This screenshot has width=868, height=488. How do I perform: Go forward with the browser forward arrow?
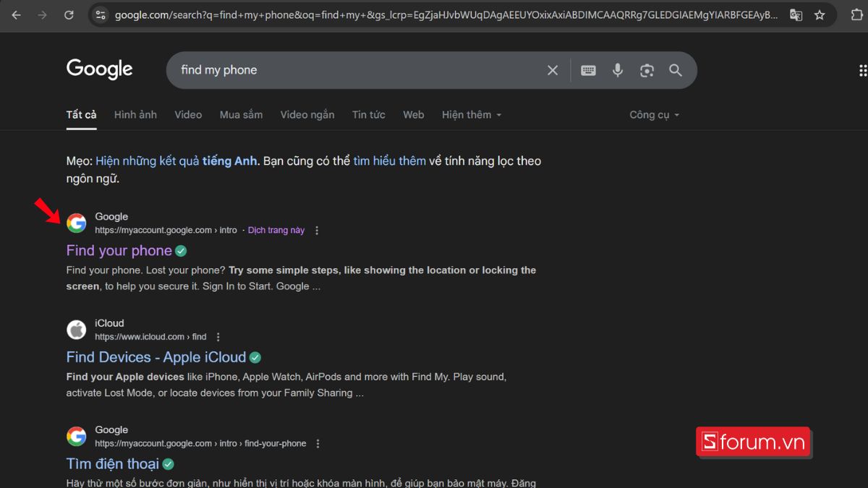[42, 14]
